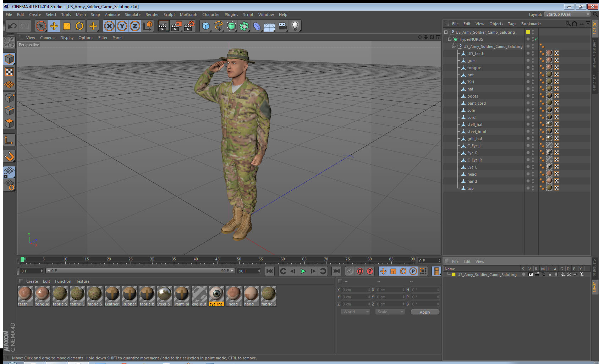Toggle autokeying button
Screen dimensions: 599x364
(360, 271)
